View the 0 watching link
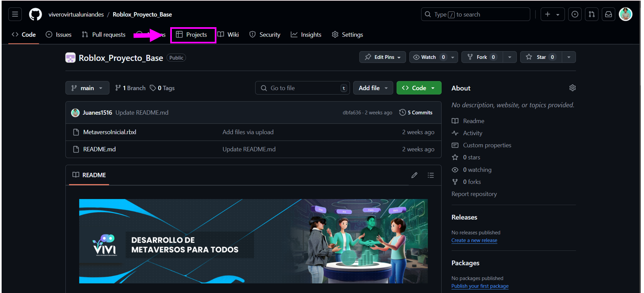This screenshot has height=293, width=644. tap(472, 170)
